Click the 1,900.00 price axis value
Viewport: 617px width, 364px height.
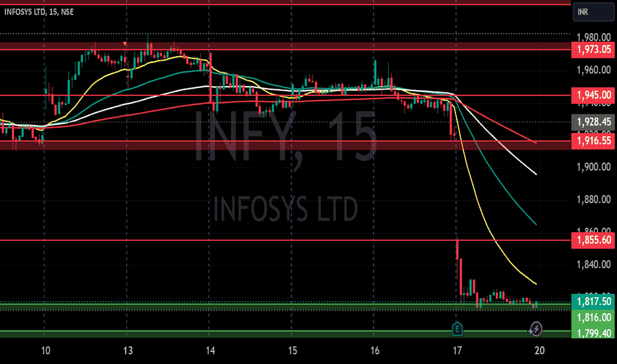click(x=593, y=167)
